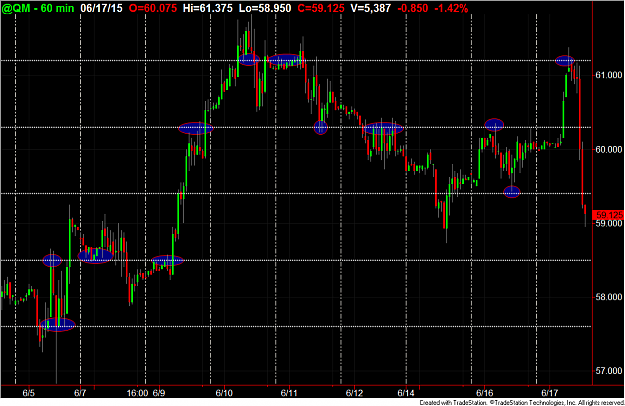Click the 6/9 date axis label
This screenshot has height=406, width=625.
(x=159, y=393)
